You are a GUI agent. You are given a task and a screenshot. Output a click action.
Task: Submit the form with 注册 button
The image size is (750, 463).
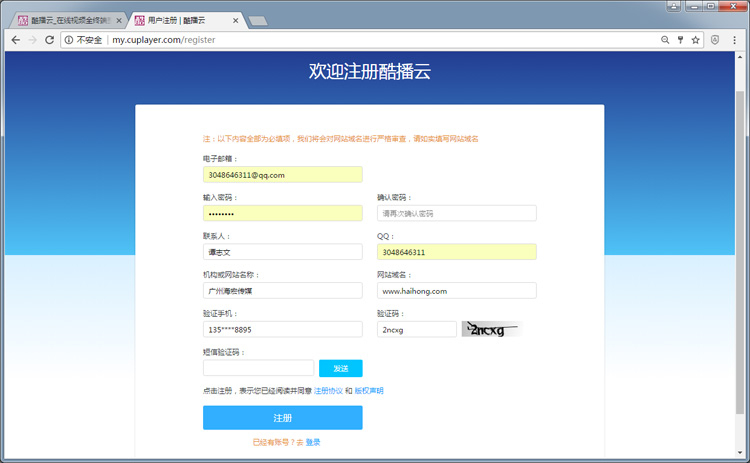pos(282,418)
